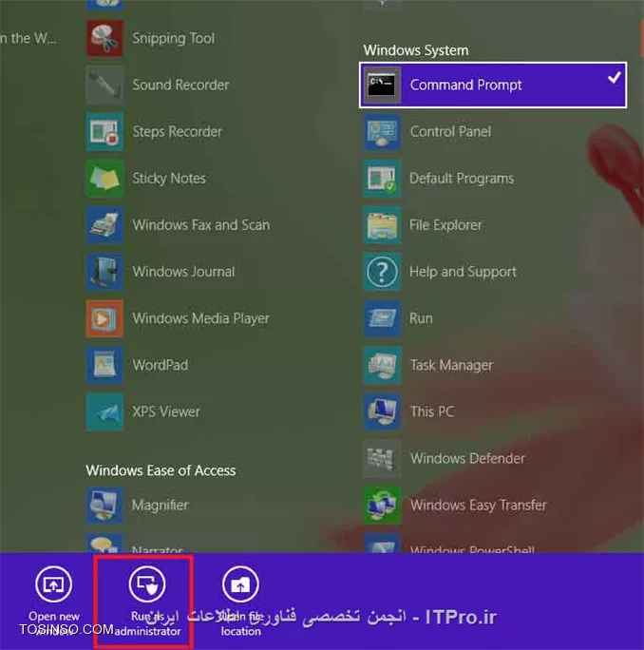Image resolution: width=644 pixels, height=650 pixels.
Task: Click the Steps Recorder label
Action: 177,132
